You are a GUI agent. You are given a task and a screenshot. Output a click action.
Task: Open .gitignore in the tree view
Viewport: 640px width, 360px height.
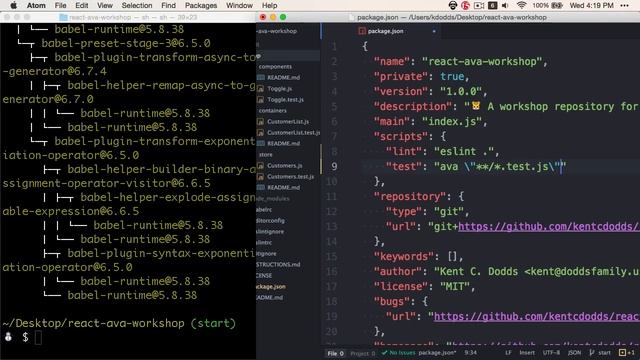point(267,254)
